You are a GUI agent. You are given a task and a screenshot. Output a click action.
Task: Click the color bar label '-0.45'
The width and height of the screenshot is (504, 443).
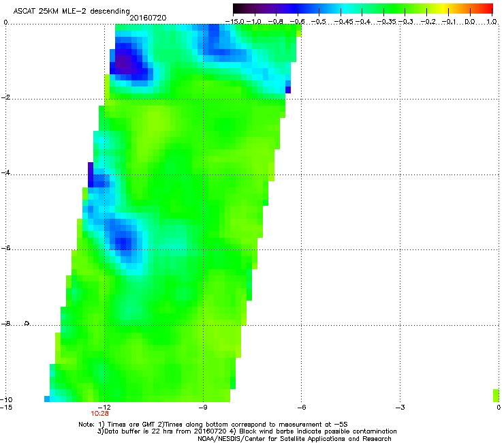click(x=344, y=22)
